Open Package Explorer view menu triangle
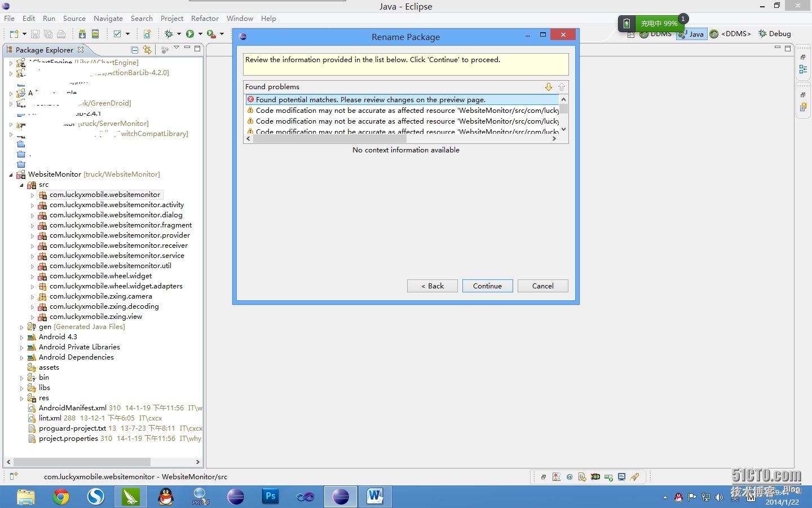 [176, 47]
